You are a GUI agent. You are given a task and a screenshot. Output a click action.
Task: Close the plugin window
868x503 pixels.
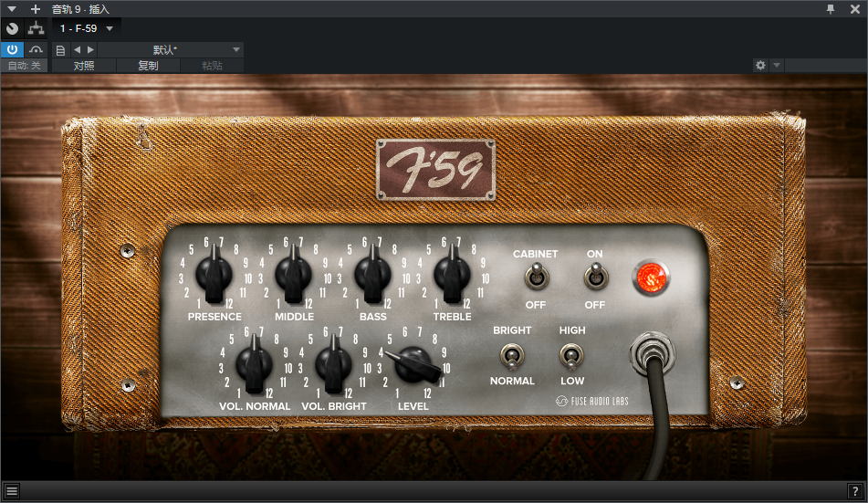pos(855,9)
